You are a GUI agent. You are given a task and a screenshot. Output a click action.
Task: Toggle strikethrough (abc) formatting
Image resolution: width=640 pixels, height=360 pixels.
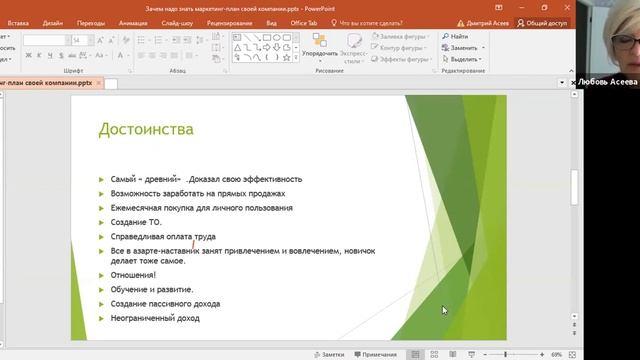pos(72,55)
